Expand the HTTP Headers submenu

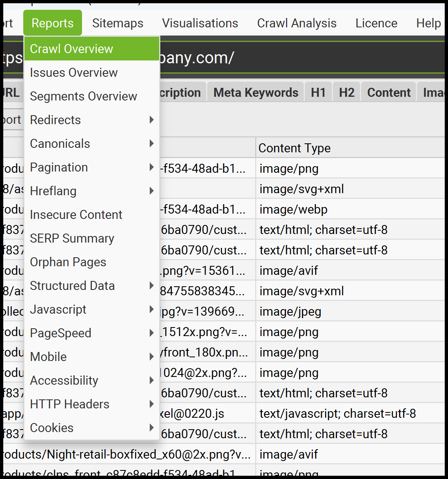pos(92,404)
